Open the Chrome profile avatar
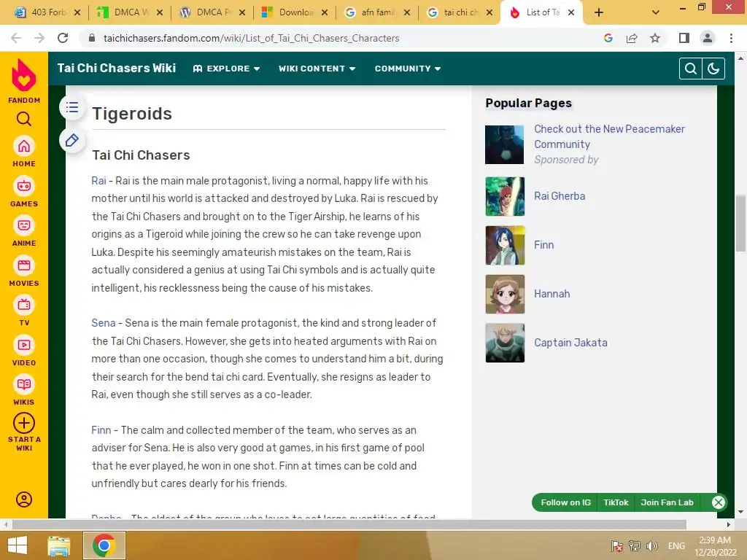The image size is (747, 560). [x=708, y=38]
